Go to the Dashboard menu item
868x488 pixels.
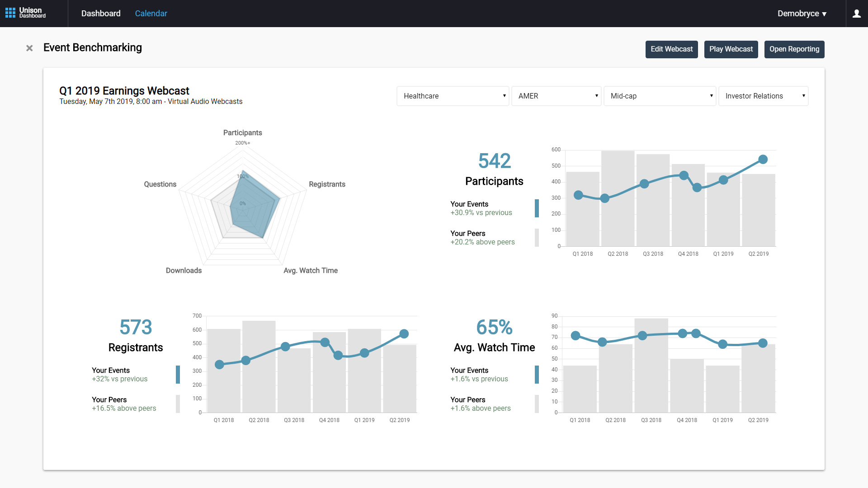pos(101,14)
